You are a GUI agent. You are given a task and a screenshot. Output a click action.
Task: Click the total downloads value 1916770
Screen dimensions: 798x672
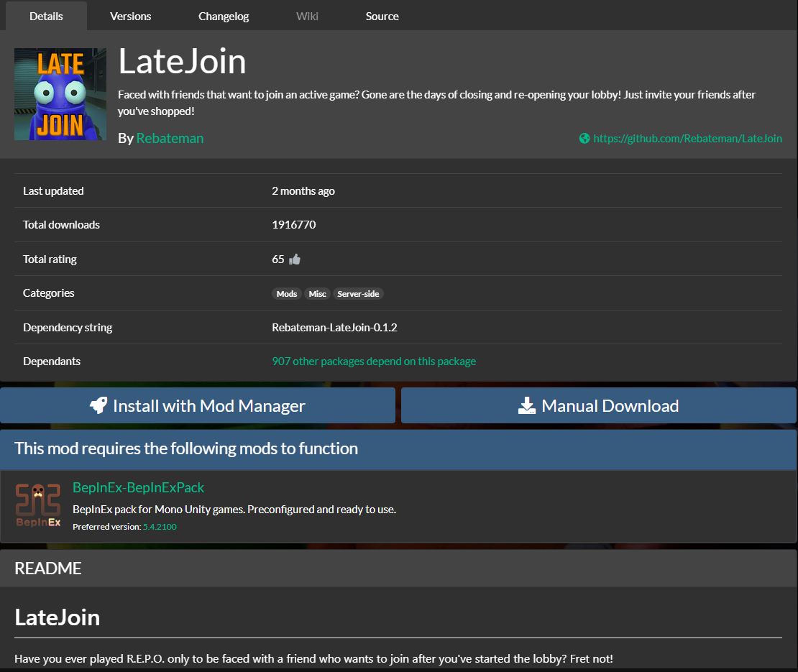point(293,225)
